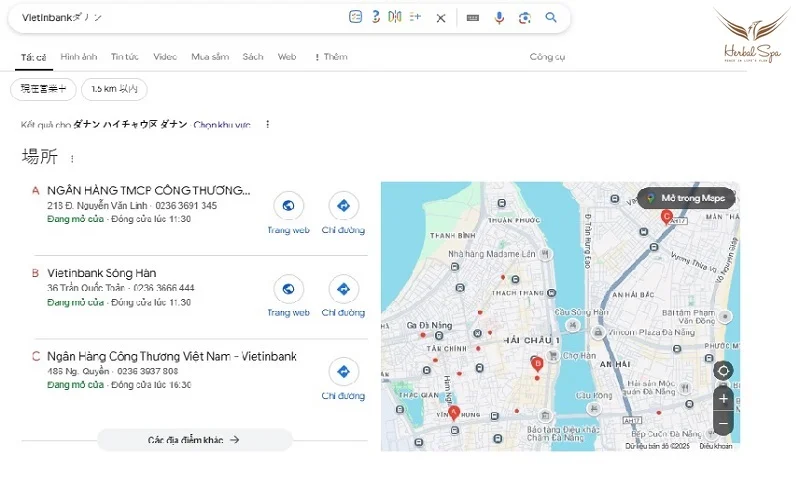Viewport: 800px width, 500px height.
Task: Open Vietinbank Sông Hàn listing title
Action: coord(102,273)
